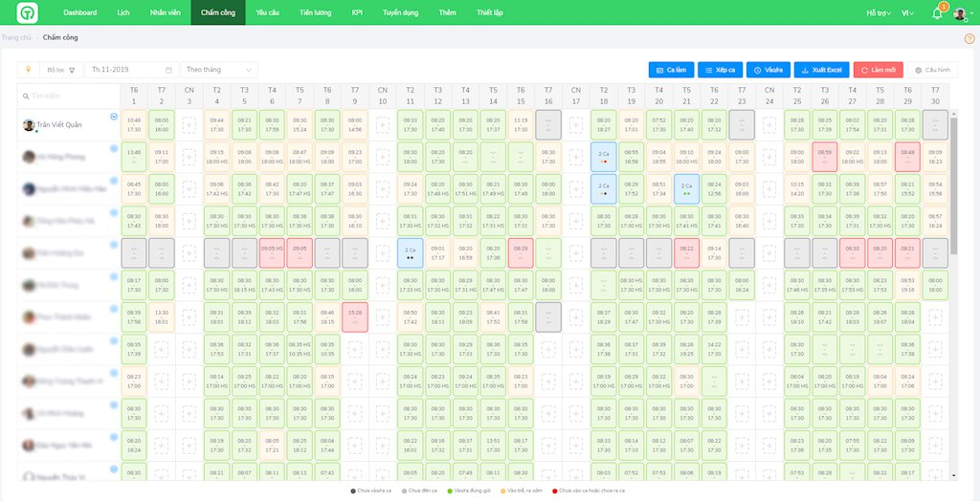
Task: Click the orange help question-mark icon
Action: [969, 38]
